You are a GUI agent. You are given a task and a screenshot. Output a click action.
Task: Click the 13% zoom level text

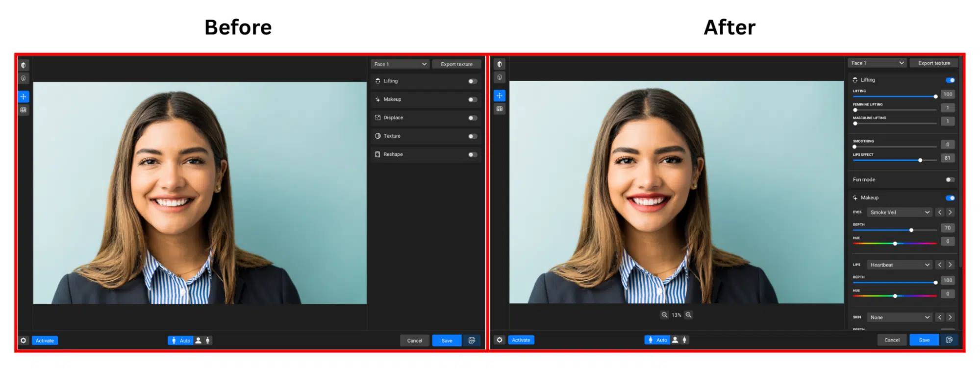pyautogui.click(x=677, y=315)
